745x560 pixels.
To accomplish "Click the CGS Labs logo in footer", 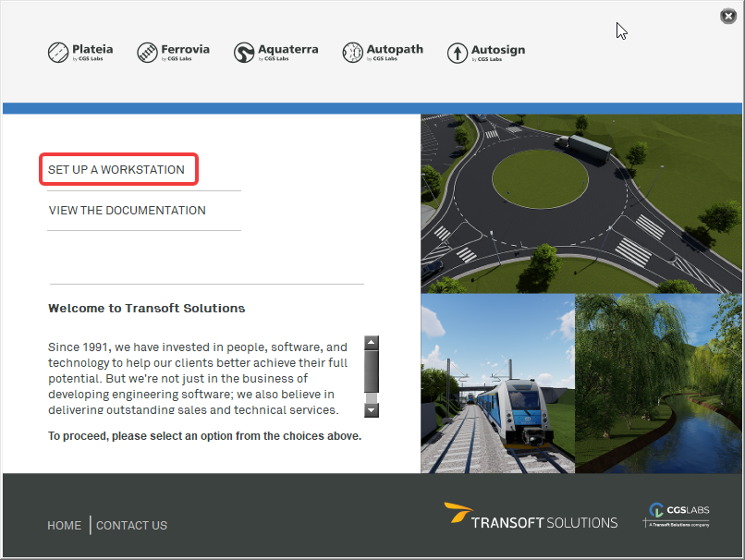I will click(x=676, y=515).
